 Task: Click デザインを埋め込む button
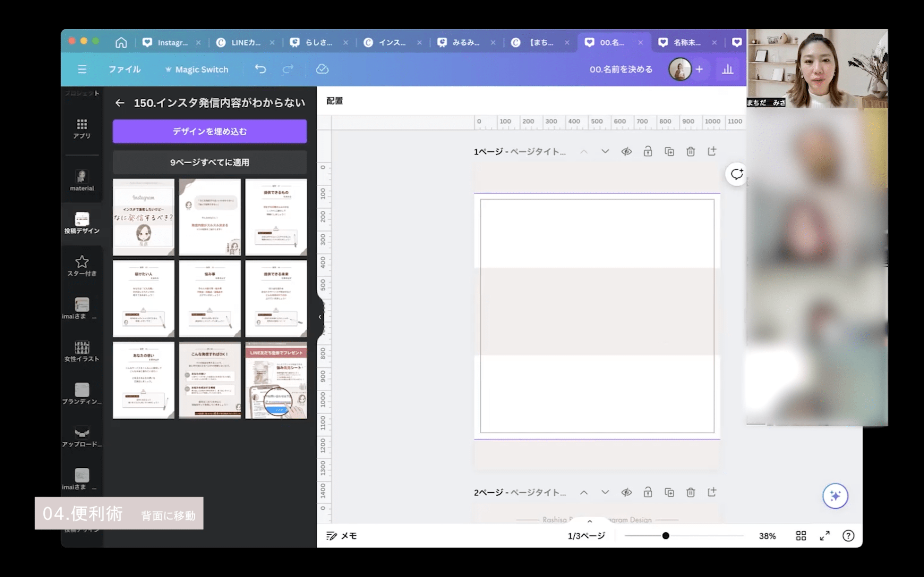pos(210,131)
